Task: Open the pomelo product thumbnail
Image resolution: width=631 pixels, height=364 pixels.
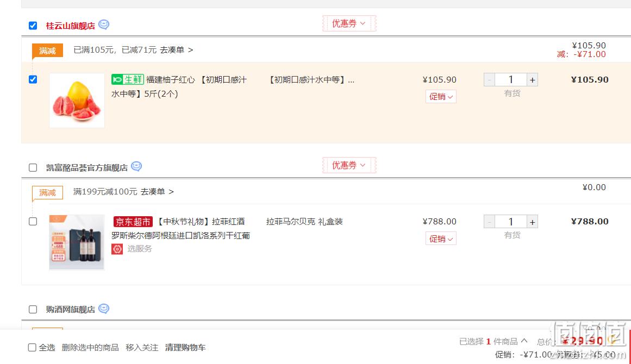Action: 77,101
